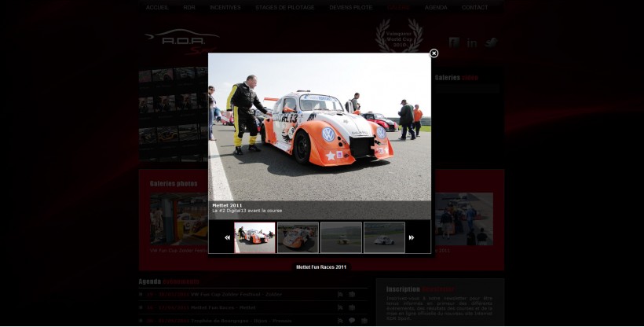Click the flag icon on Trophée de Bourgogne row
This screenshot has width=644, height=327.
[x=340, y=321]
